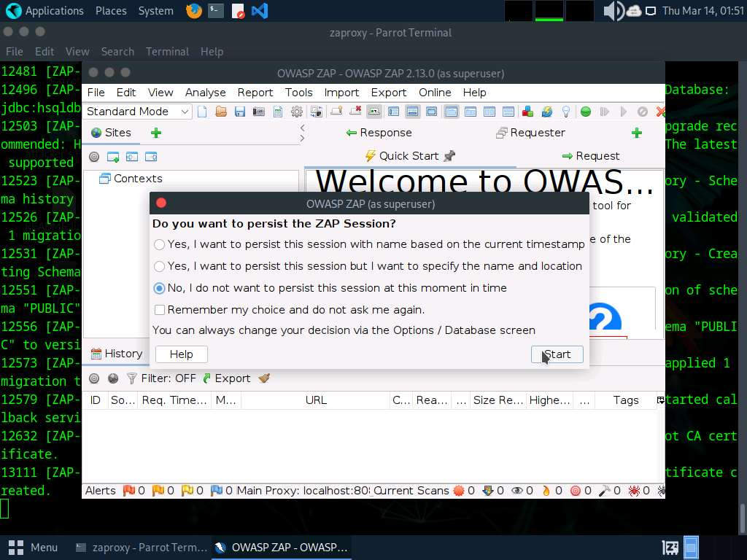Screen dimensions: 747x560
Task: Click the Open Session folder icon
Action: (x=221, y=112)
